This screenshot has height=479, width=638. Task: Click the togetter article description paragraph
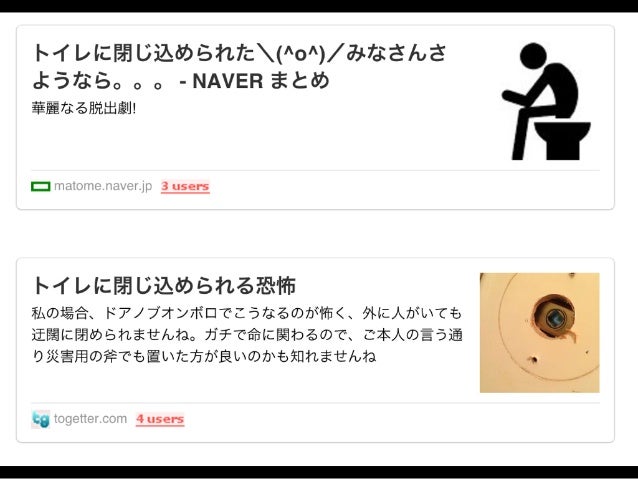[247, 335]
